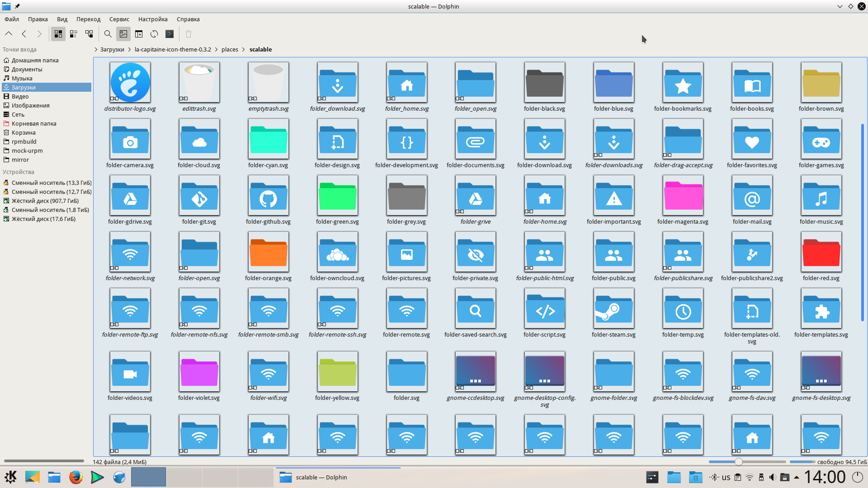This screenshot has height=488, width=868.
Task: Switch to tree details view mode
Action: point(89,34)
